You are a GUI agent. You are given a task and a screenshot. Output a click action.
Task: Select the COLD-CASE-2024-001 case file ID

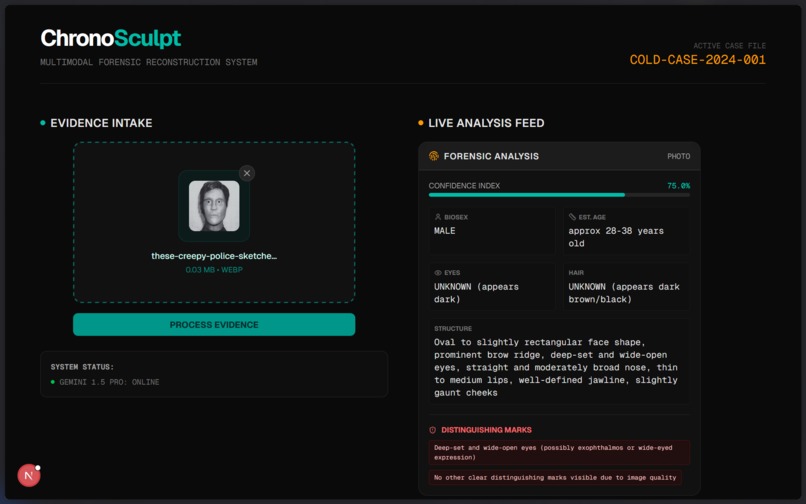tap(698, 60)
